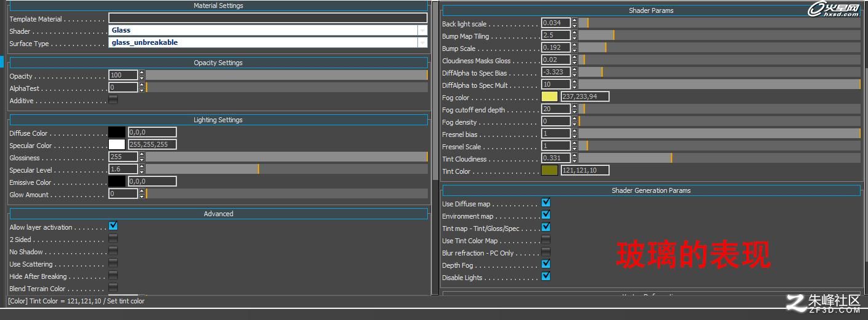The height and width of the screenshot is (320, 868).
Task: Click the Tint Cloudiness slider bar
Action: (x=719, y=158)
